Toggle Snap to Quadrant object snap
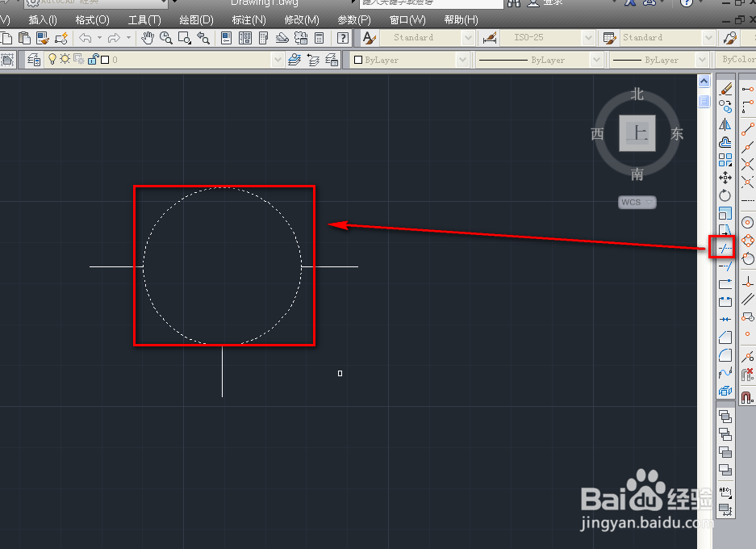This screenshot has width=756, height=549. coord(747,241)
